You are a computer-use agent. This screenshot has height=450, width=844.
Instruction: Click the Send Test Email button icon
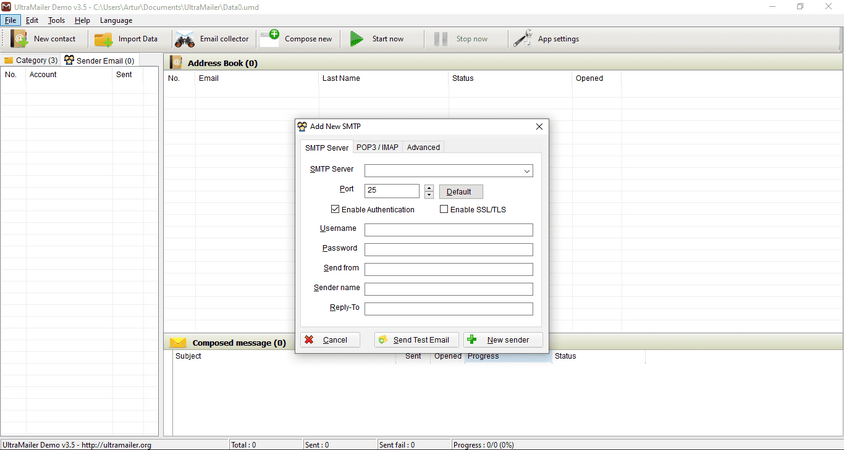[x=383, y=340]
